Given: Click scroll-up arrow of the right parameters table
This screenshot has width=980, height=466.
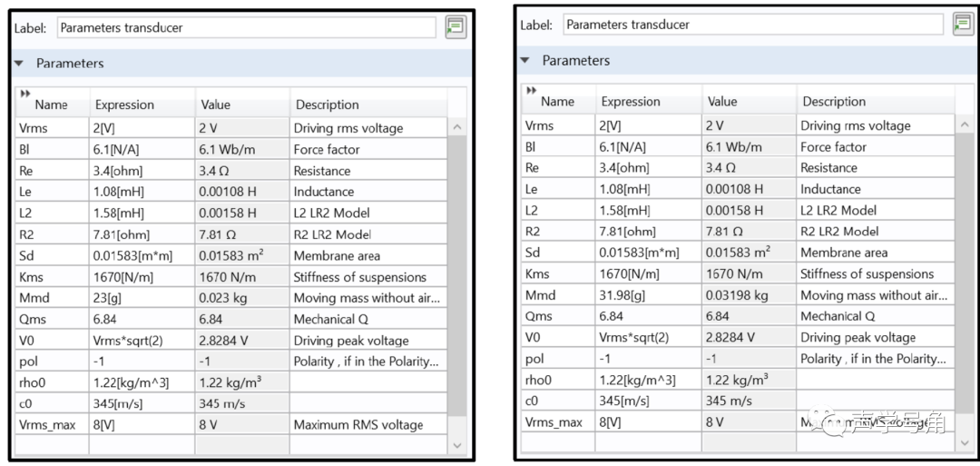Looking at the screenshot, I should pyautogui.click(x=964, y=125).
